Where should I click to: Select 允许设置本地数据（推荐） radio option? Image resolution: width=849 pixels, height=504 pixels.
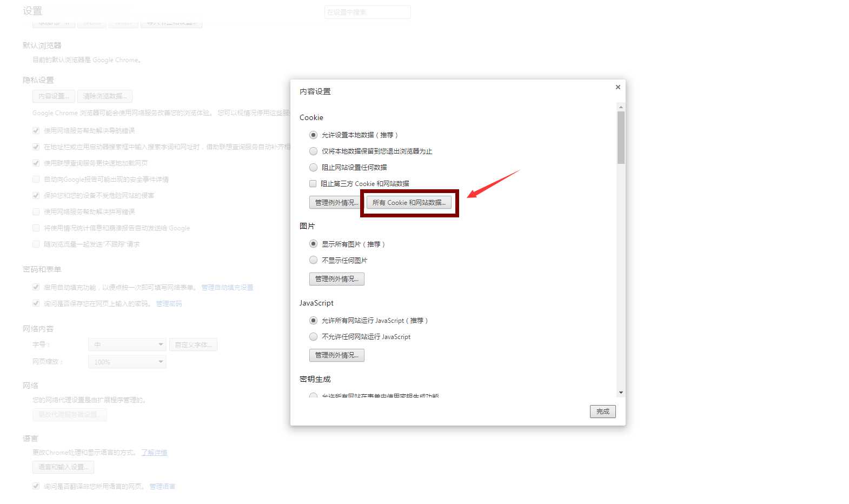(313, 135)
